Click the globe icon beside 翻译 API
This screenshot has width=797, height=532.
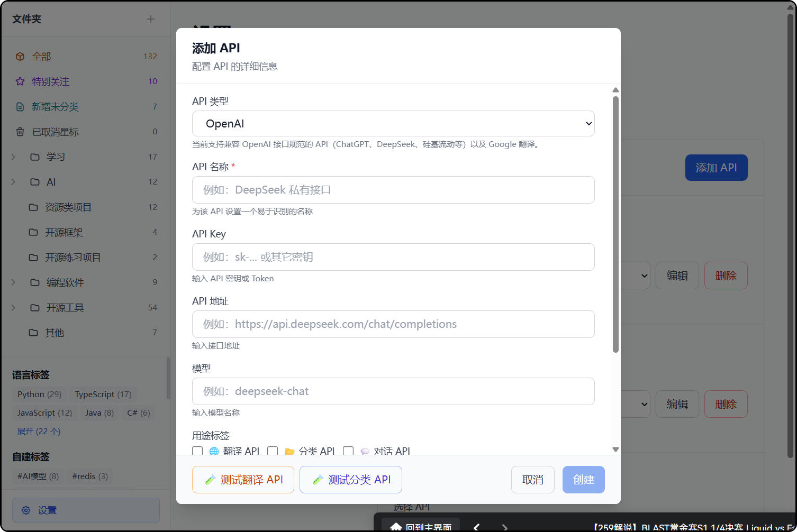point(214,451)
